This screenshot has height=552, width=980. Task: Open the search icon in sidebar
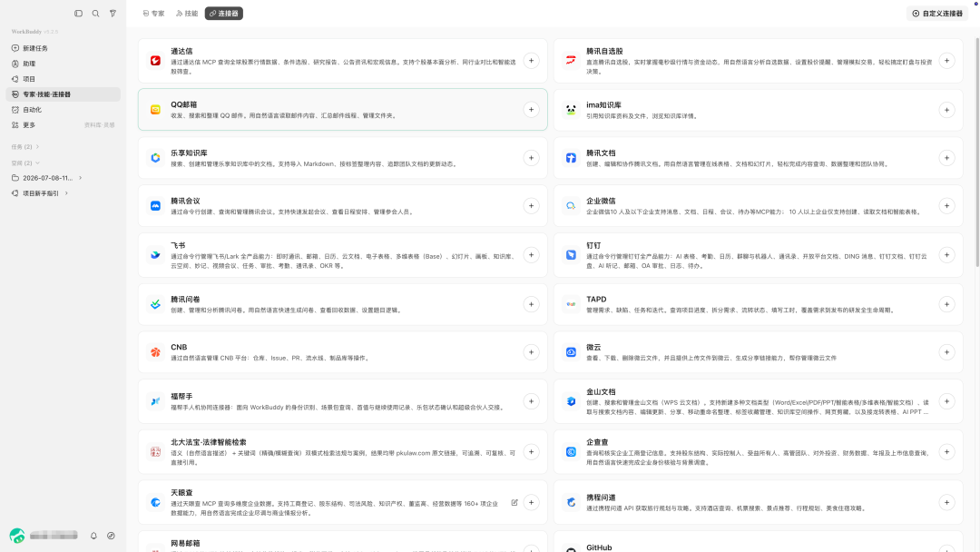(95, 13)
